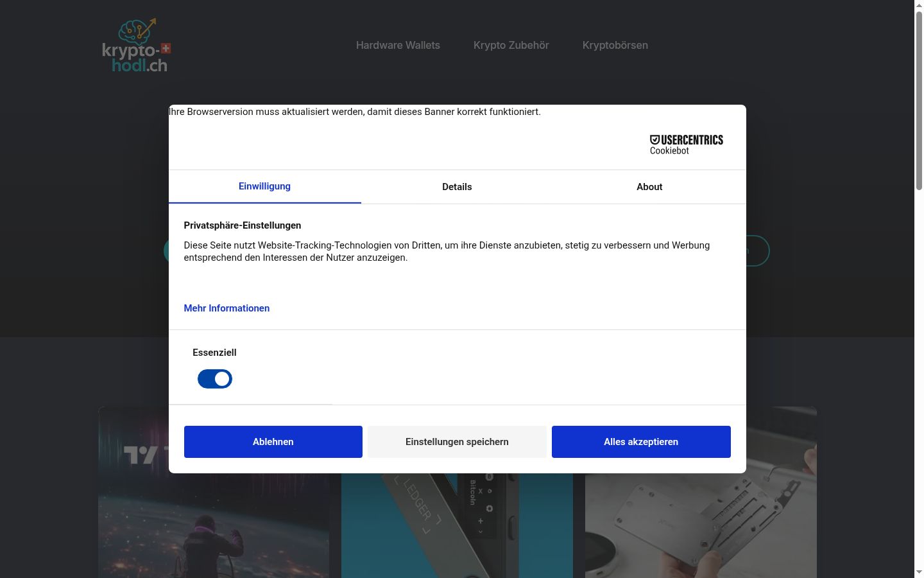Click the Privatsphäre-Einstellungen heading
Image resolution: width=924 pixels, height=578 pixels.
point(243,225)
